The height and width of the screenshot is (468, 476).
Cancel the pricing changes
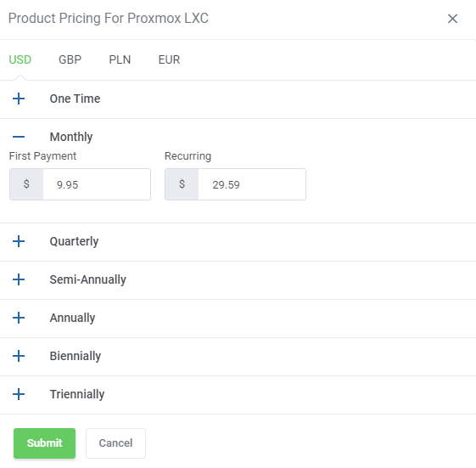(115, 443)
